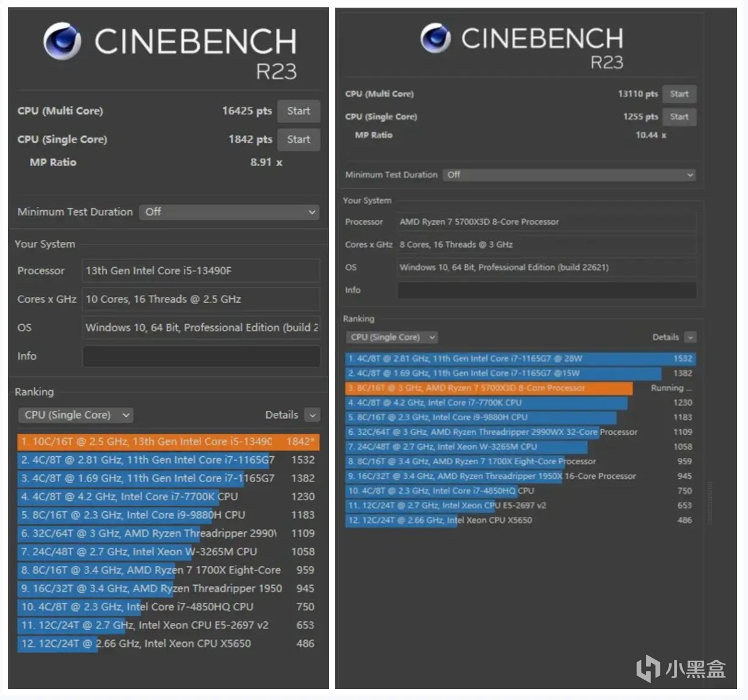The width and height of the screenshot is (748, 700).
Task: Start Single Core test in left Cinebench window
Action: click(299, 140)
